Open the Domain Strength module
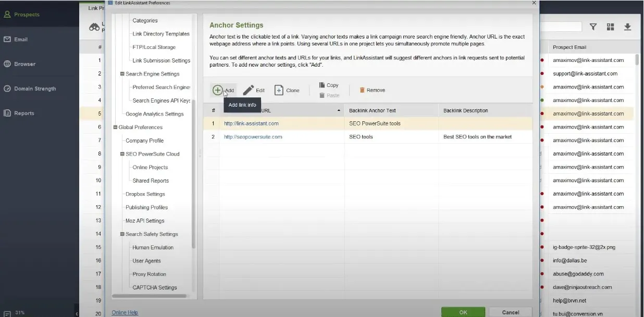Screen dimensions: 644x317 pos(30,88)
